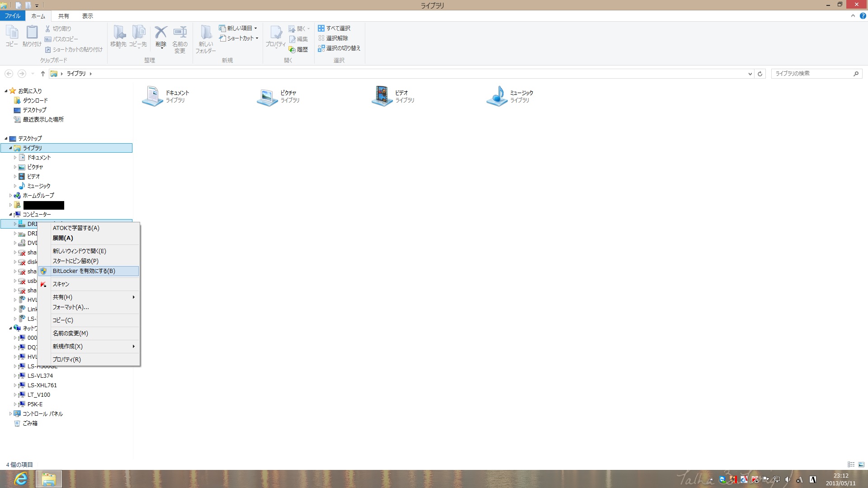Click the up-directory arrow icon
Image resolution: width=868 pixels, height=488 pixels.
(x=43, y=74)
